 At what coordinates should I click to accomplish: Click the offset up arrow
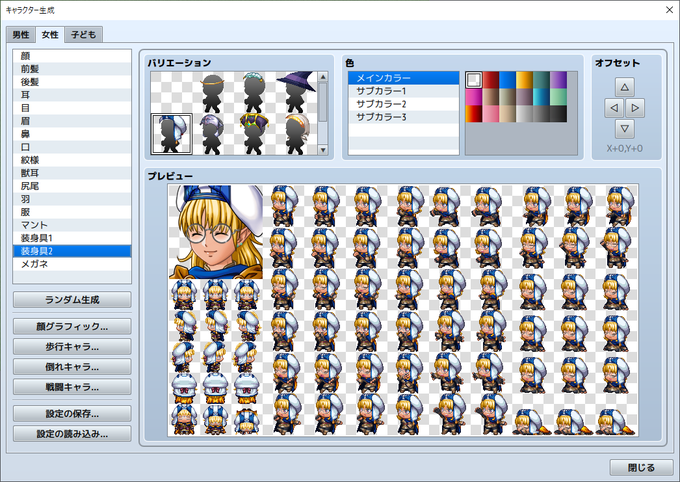(624, 87)
